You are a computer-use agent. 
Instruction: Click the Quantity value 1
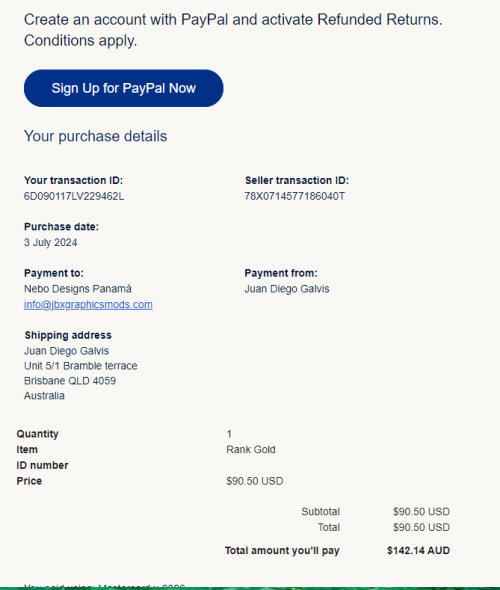tap(229, 434)
